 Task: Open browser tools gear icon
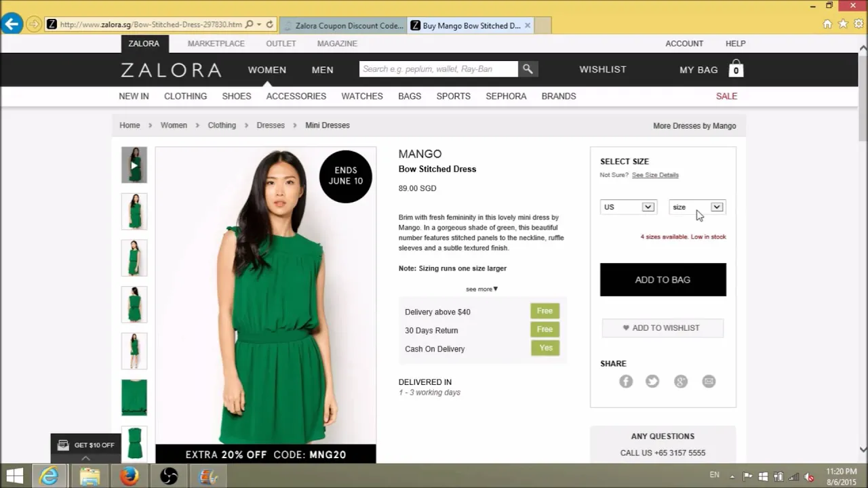pos(859,24)
